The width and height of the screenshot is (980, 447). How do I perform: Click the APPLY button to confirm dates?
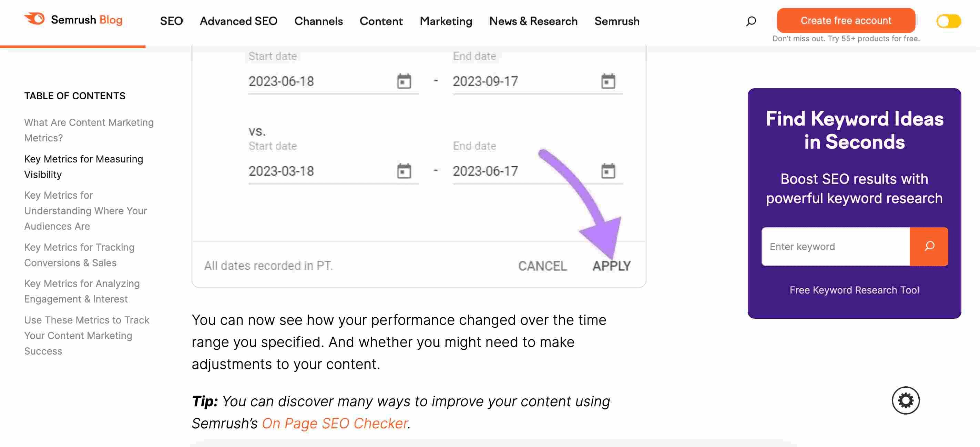[611, 265]
